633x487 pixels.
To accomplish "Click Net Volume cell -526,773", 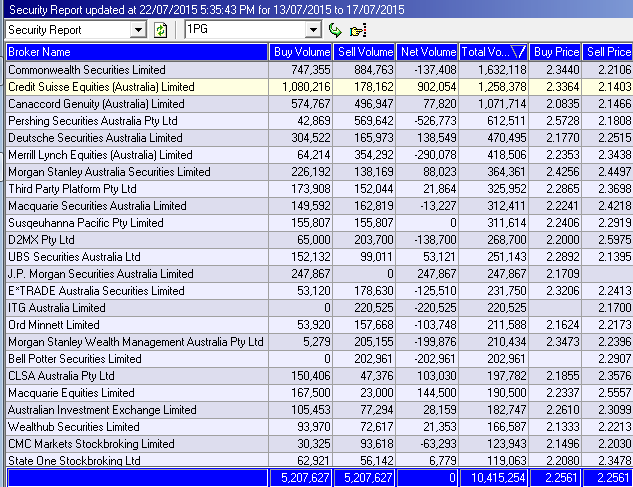I will [428, 121].
